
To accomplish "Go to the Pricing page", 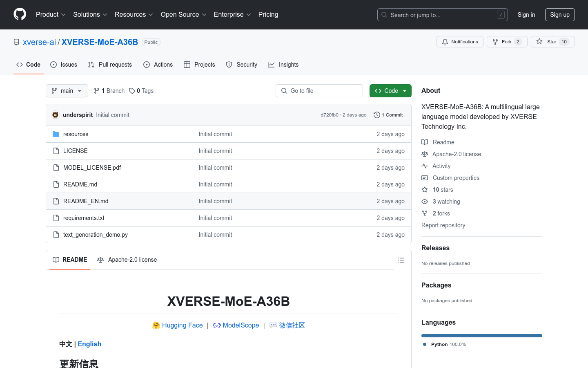I will pyautogui.click(x=268, y=15).
